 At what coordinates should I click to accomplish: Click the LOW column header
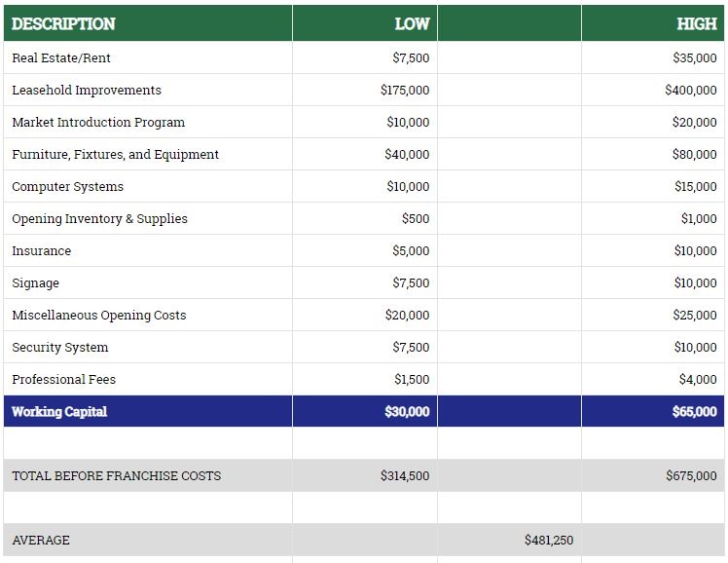click(412, 23)
